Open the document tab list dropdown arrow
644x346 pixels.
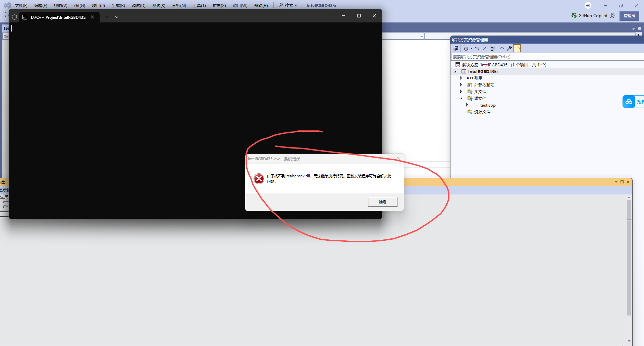[x=634, y=29]
